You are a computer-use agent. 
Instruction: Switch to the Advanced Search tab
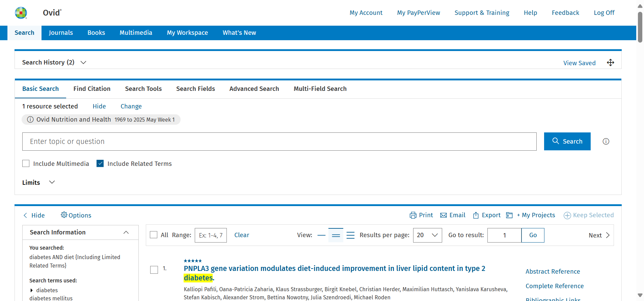pos(254,89)
